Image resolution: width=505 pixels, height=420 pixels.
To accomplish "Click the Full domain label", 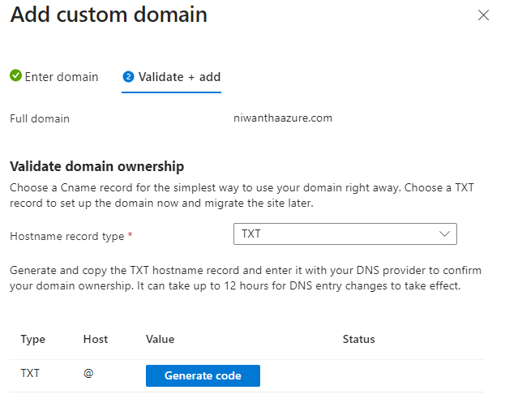I will tap(40, 118).
